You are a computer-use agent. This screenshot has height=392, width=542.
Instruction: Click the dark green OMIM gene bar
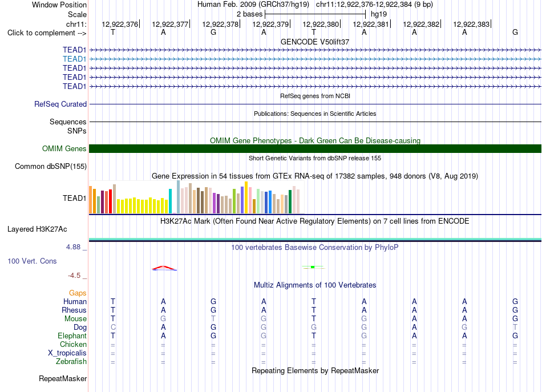[315, 149]
